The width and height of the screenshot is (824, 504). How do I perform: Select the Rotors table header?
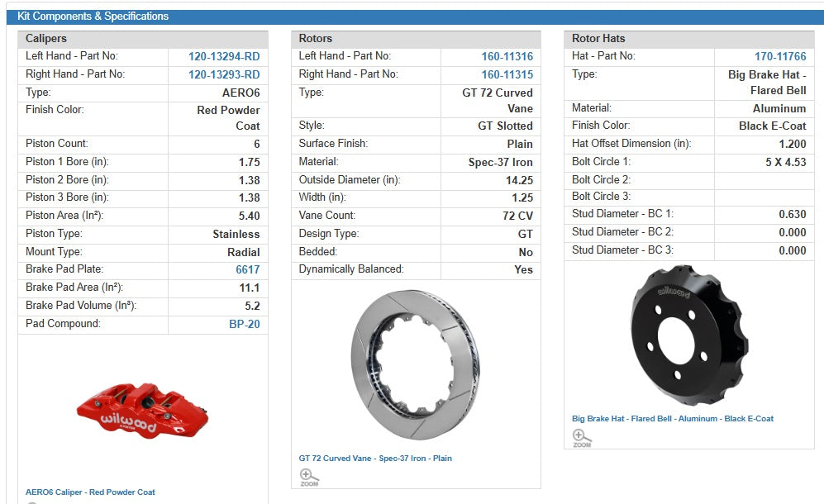[x=316, y=39]
